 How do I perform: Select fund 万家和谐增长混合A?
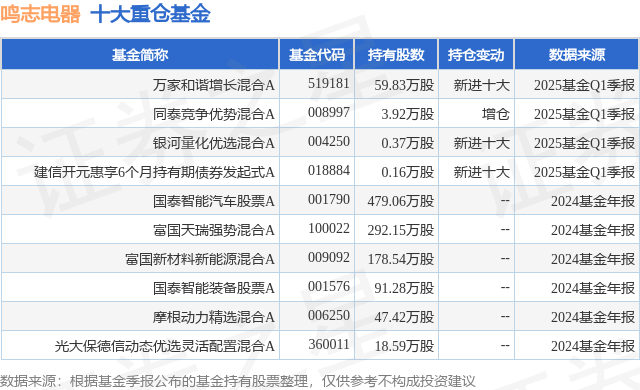tap(213, 85)
